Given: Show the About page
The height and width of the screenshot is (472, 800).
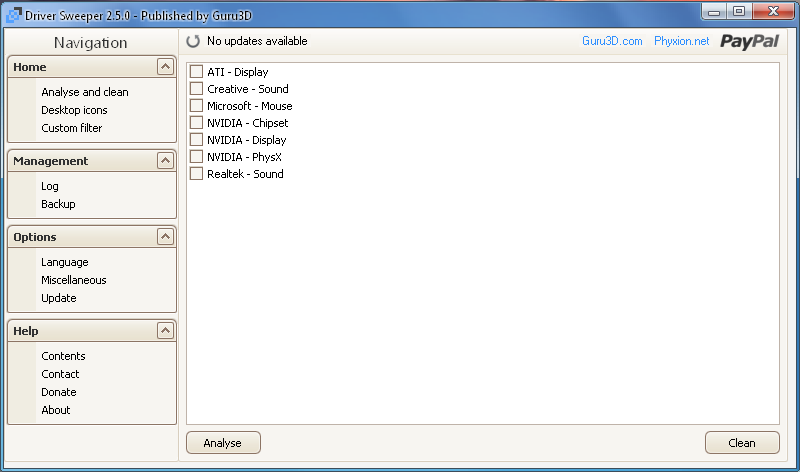Looking at the screenshot, I should pyautogui.click(x=56, y=410).
